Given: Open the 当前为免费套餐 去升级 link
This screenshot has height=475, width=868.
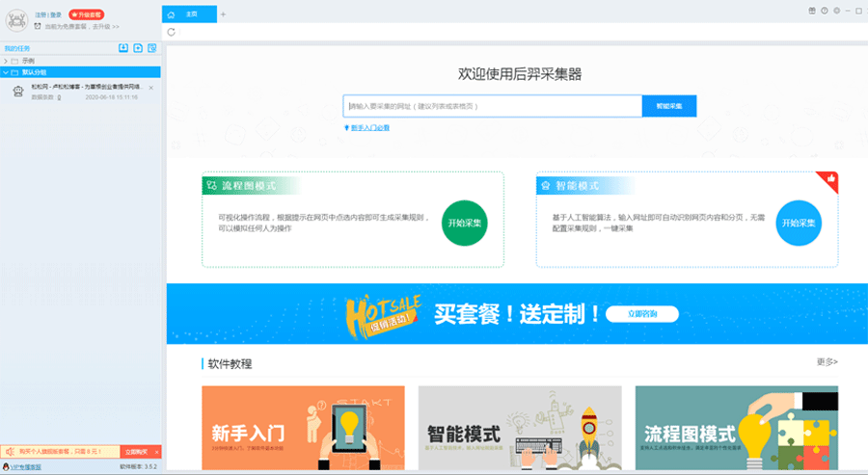Looking at the screenshot, I should pyautogui.click(x=82, y=27).
